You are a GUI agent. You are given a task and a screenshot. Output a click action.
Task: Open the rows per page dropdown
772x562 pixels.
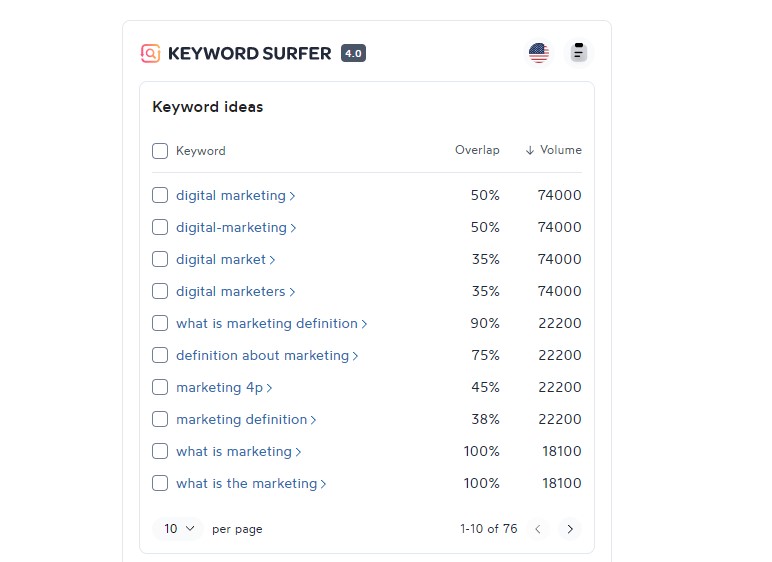pos(178,529)
